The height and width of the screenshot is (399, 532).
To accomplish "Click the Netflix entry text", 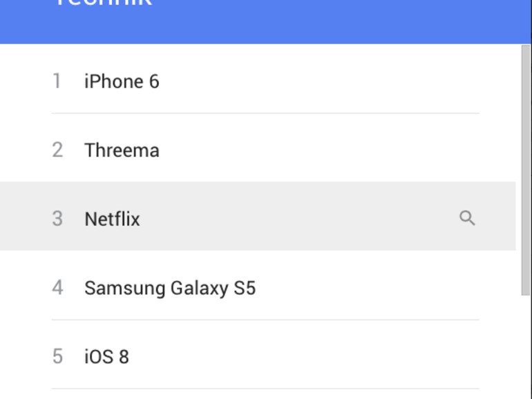I will click(x=112, y=220).
